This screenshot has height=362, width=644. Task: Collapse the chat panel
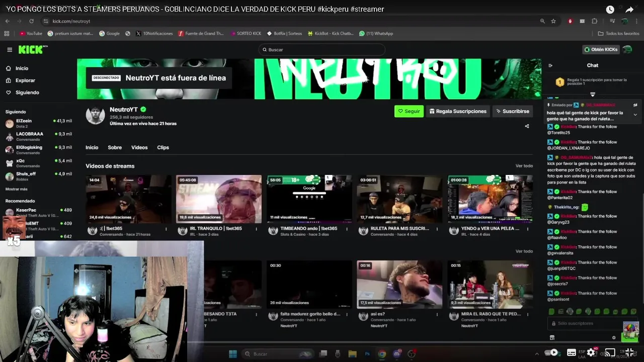click(x=550, y=65)
